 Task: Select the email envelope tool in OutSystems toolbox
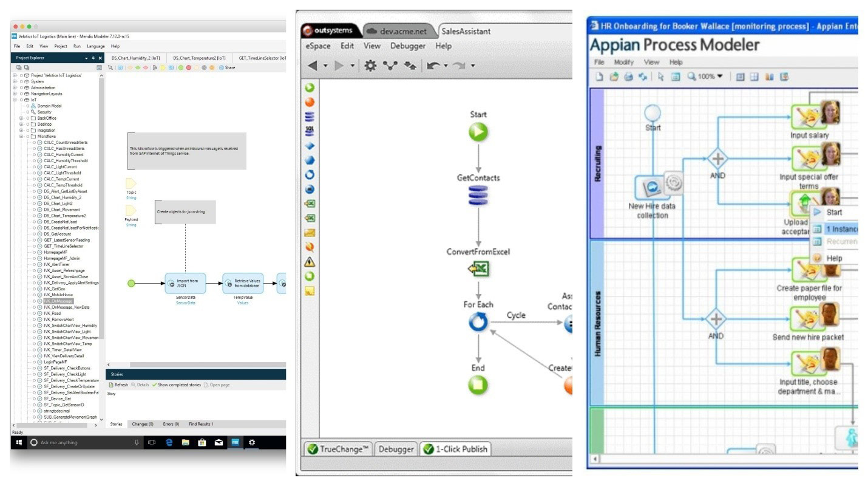[x=310, y=233]
